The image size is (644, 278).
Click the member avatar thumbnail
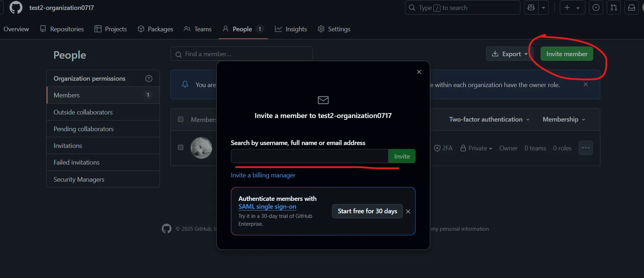(x=201, y=148)
